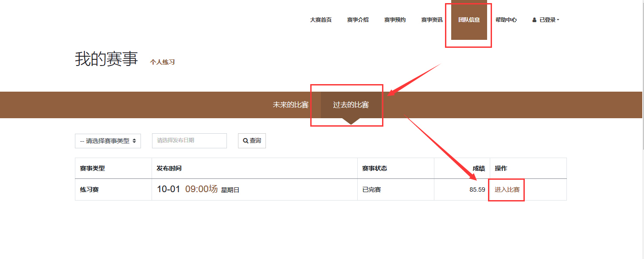Click the 发布时间 column header
This screenshot has width=644, height=259.
pos(169,168)
